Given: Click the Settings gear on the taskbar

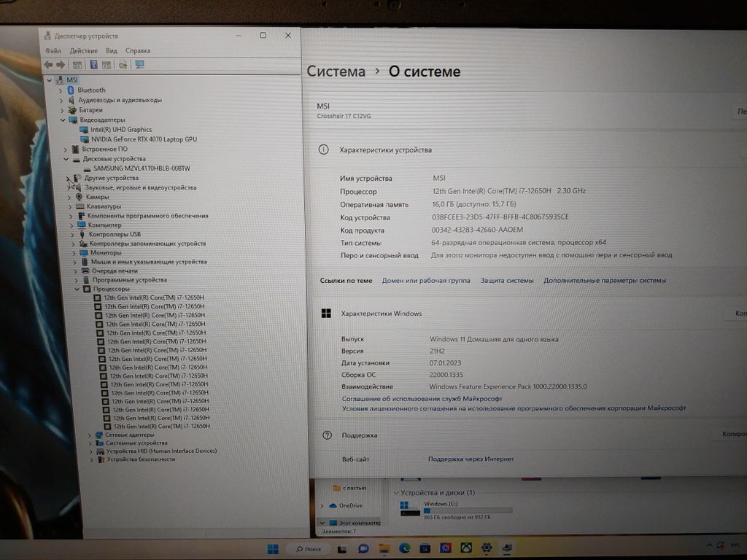Looking at the screenshot, I should 487,548.
